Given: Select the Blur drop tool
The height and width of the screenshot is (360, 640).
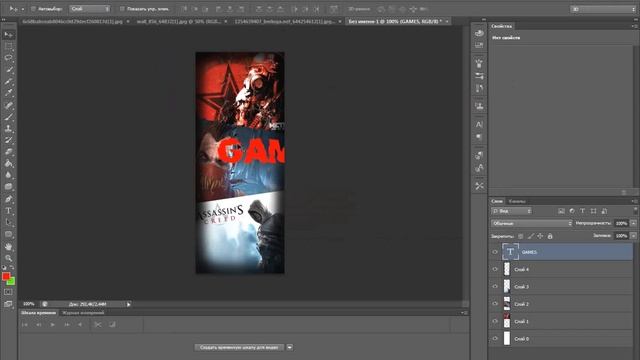Looking at the screenshot, I should 9,175.
